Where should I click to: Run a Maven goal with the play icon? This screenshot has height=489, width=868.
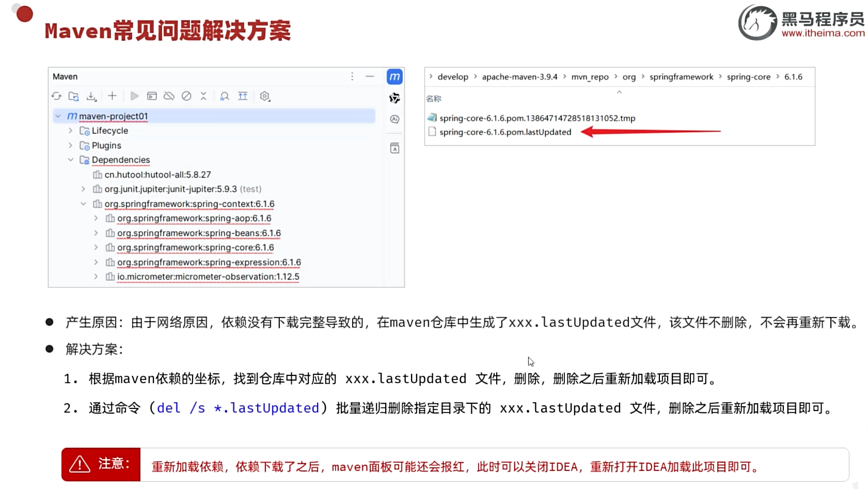click(134, 96)
